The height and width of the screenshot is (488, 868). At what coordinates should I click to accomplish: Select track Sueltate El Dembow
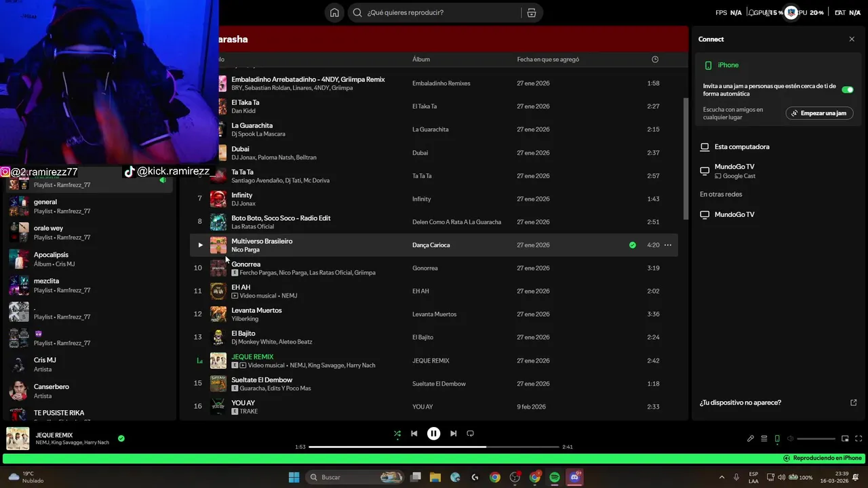tap(434, 384)
